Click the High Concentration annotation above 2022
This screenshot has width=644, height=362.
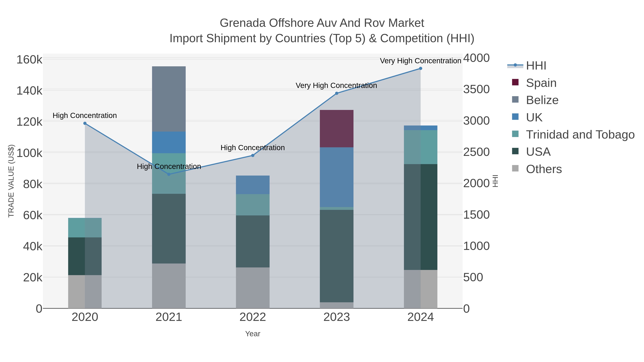pyautogui.click(x=252, y=148)
